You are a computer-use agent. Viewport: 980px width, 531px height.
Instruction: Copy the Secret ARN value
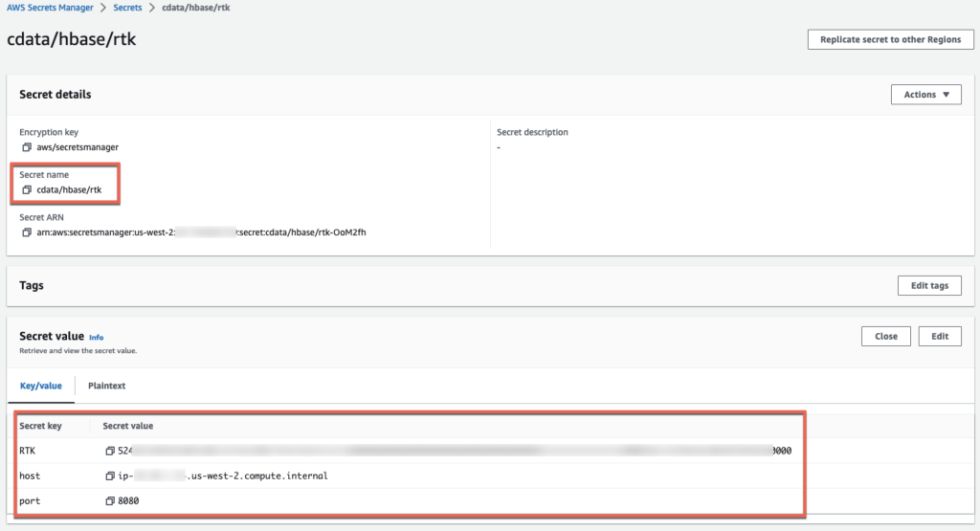coord(26,232)
